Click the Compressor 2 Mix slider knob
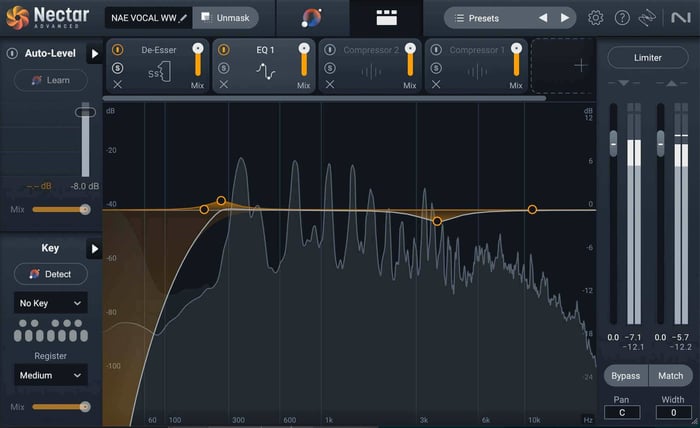 click(x=410, y=48)
